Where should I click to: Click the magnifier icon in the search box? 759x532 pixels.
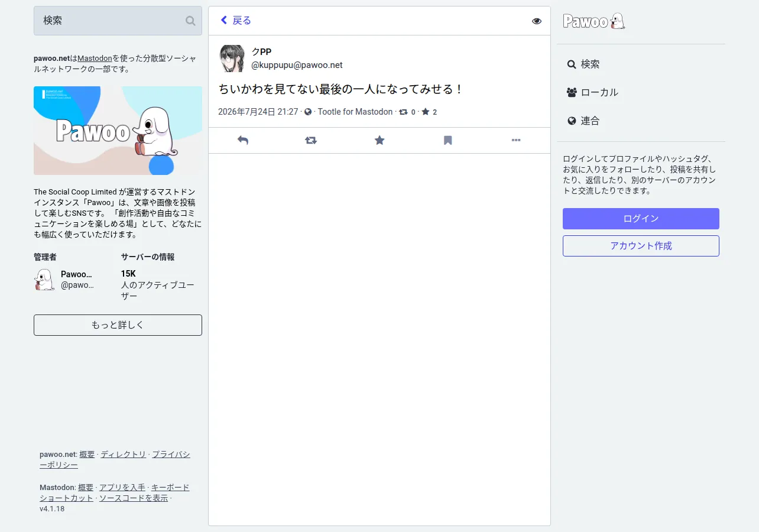190,21
